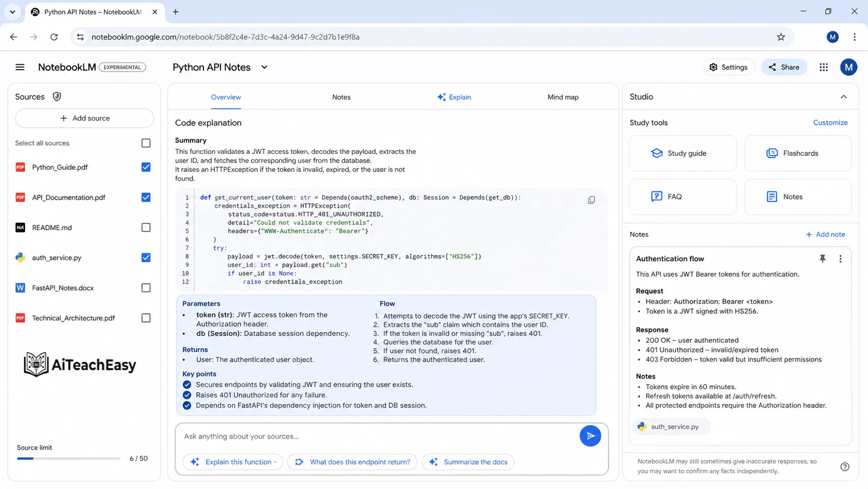Share the notebook

[784, 67]
